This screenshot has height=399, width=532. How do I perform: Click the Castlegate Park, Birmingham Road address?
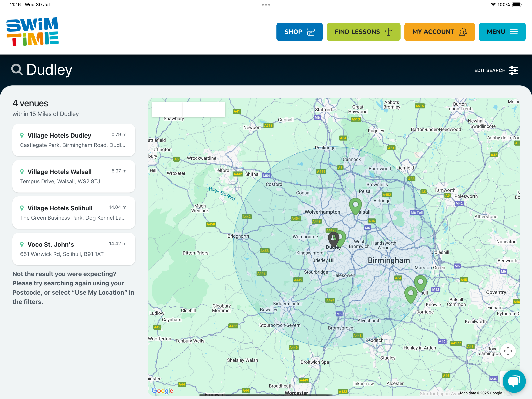tap(73, 145)
